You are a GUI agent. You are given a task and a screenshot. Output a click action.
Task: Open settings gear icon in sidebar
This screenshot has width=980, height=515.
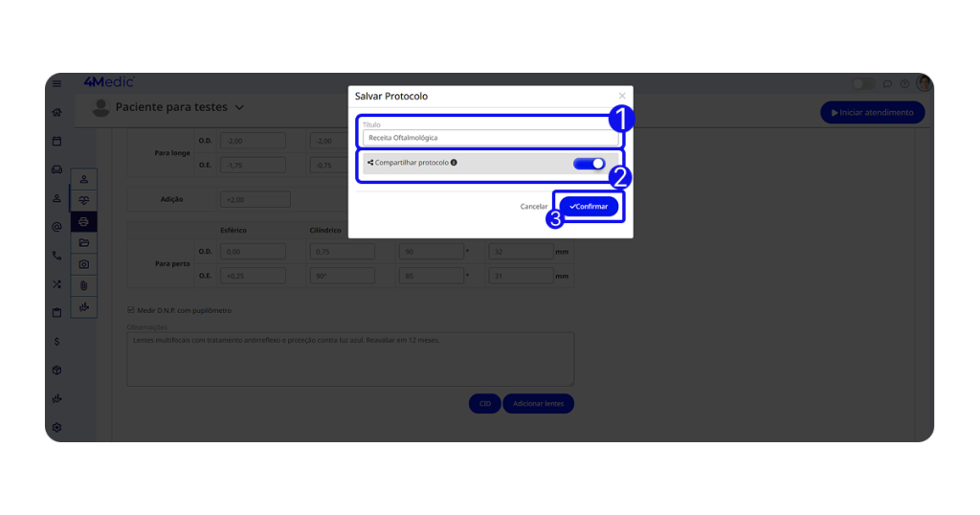(56, 427)
